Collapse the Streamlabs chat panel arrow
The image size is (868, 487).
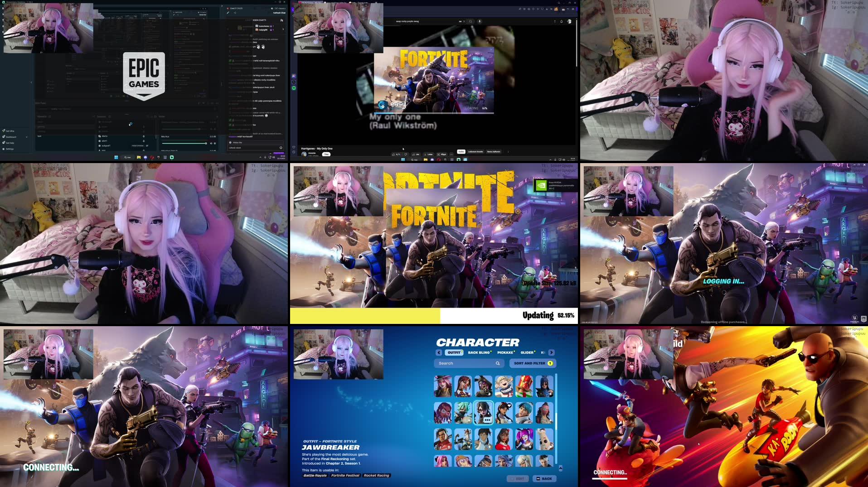pos(222,6)
